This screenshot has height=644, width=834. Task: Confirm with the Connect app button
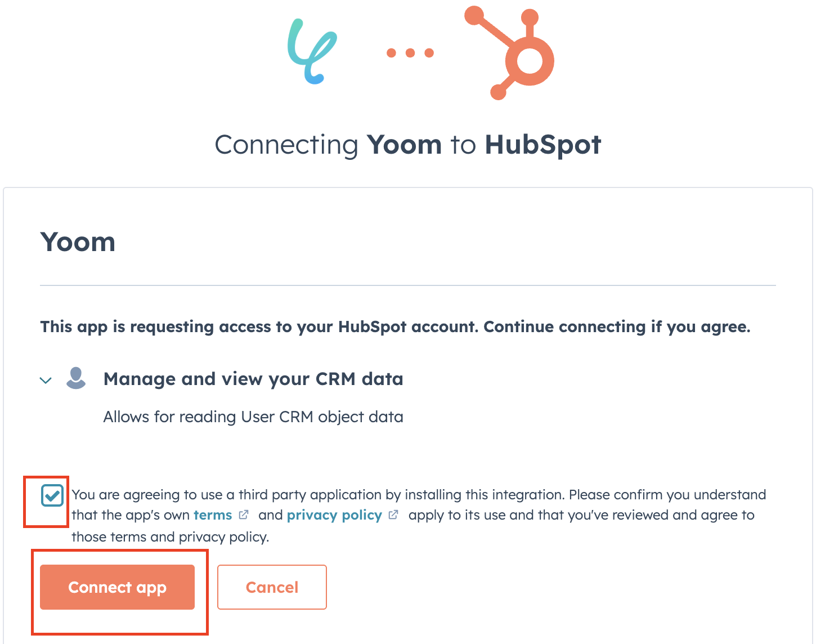117,587
